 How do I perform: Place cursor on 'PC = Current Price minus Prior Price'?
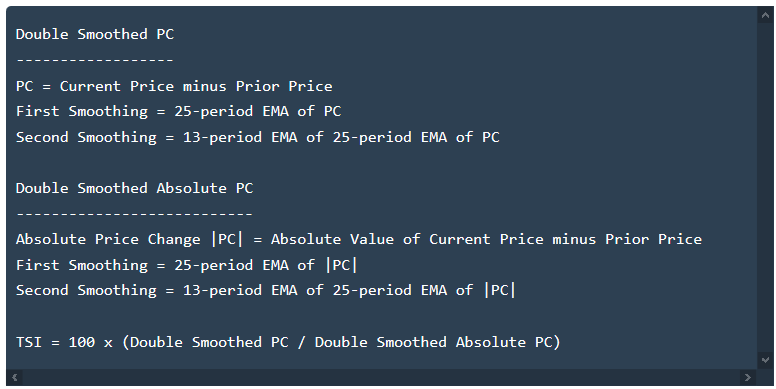(x=174, y=86)
